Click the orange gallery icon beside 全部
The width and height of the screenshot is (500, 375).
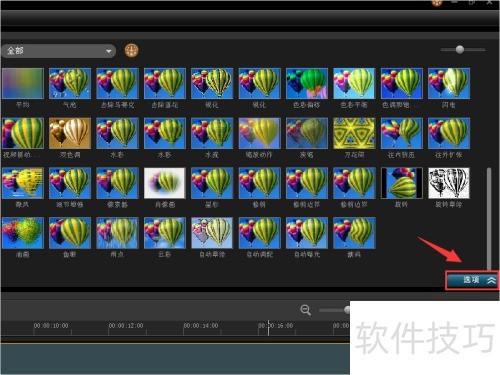(131, 51)
